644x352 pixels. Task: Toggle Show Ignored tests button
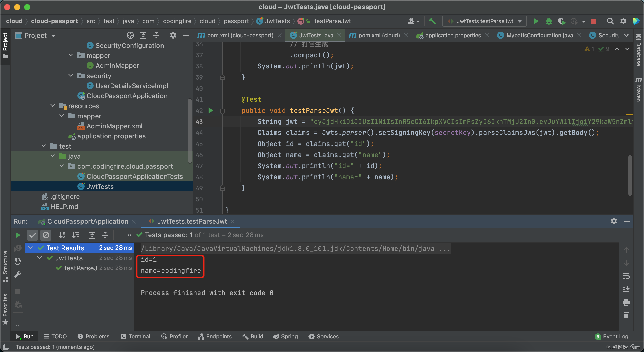point(46,235)
